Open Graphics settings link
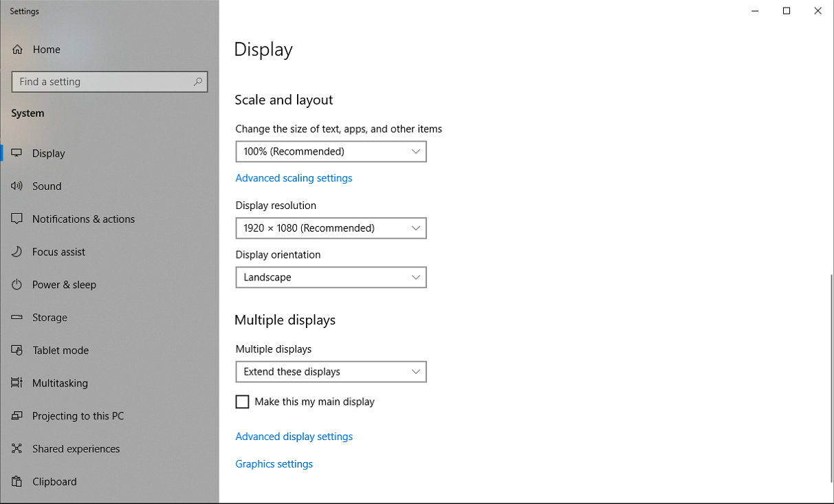Viewport: 834px width, 504px height. [x=274, y=464]
